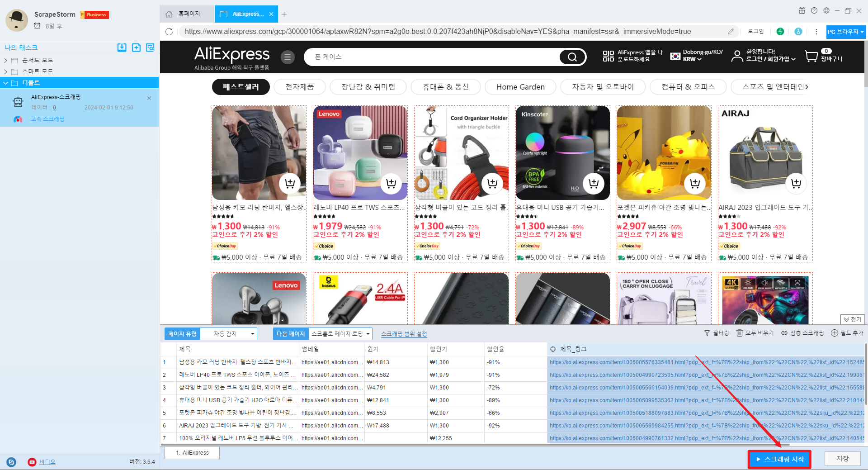The height and width of the screenshot is (470, 868).
Task: Click the add-to-cart icon on Lenovo LP40 earbuds
Action: pyautogui.click(x=391, y=183)
